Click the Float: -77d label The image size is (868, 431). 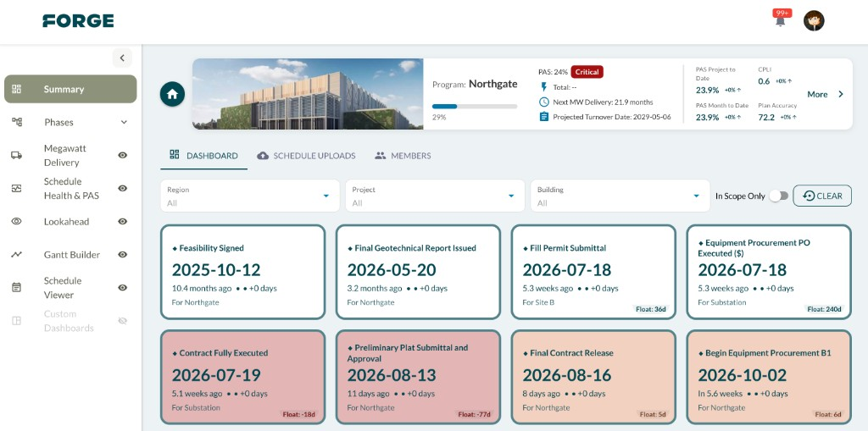pyautogui.click(x=476, y=414)
